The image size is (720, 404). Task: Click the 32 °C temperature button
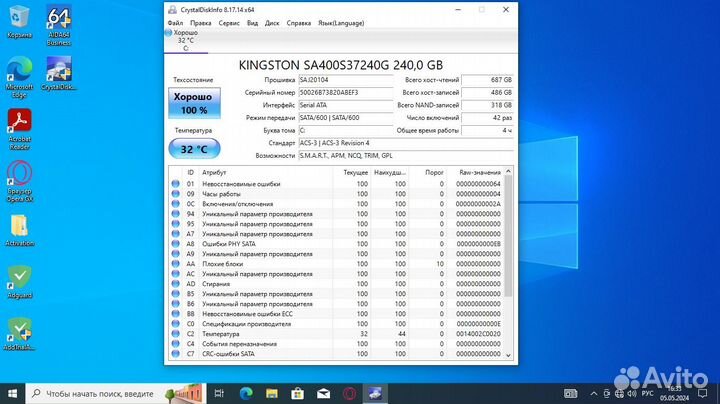click(x=194, y=149)
